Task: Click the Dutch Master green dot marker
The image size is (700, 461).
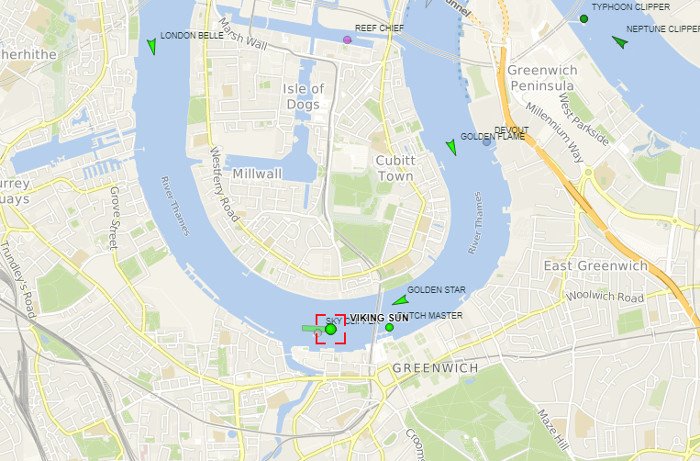Action: (x=389, y=328)
